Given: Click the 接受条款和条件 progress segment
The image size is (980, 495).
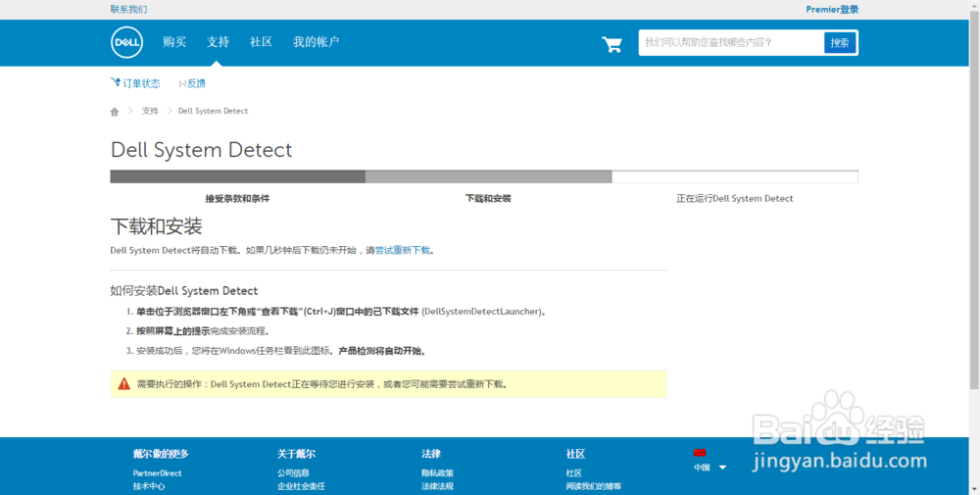Looking at the screenshot, I should click(237, 176).
